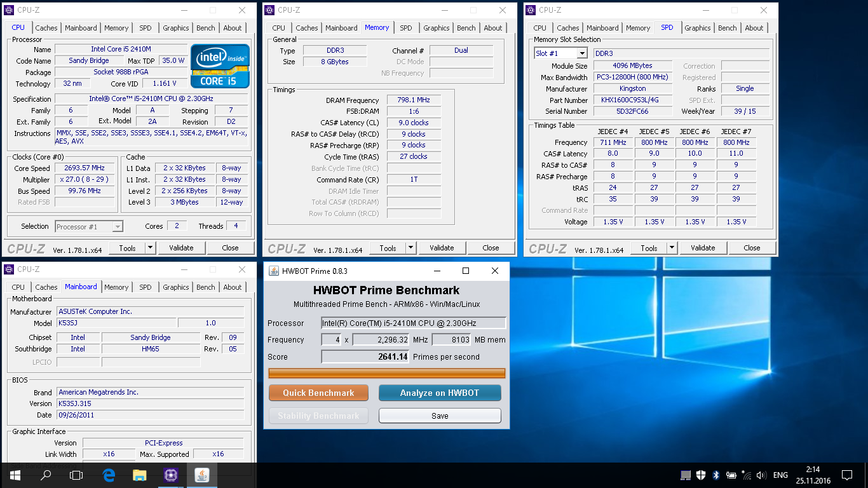Switch to HWBOT Prime Java taskbar icon
The width and height of the screenshot is (868, 488).
pos(201,475)
